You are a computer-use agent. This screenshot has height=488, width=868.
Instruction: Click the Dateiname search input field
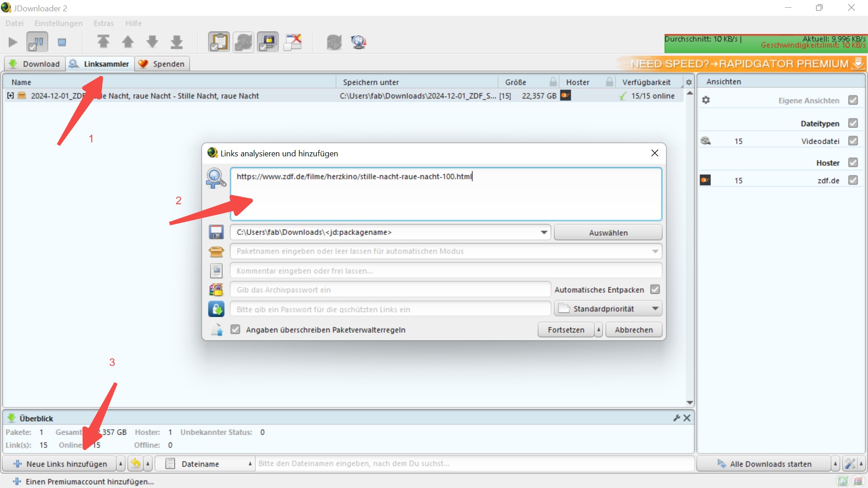[474, 464]
